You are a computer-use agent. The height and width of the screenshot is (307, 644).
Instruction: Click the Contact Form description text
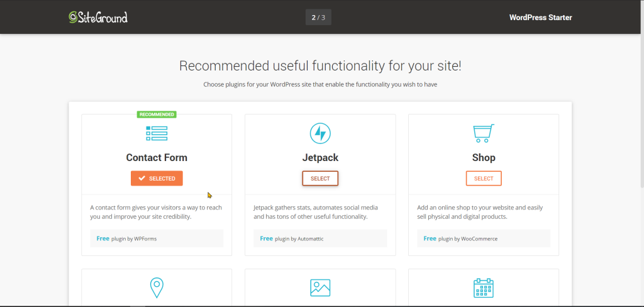tap(156, 212)
